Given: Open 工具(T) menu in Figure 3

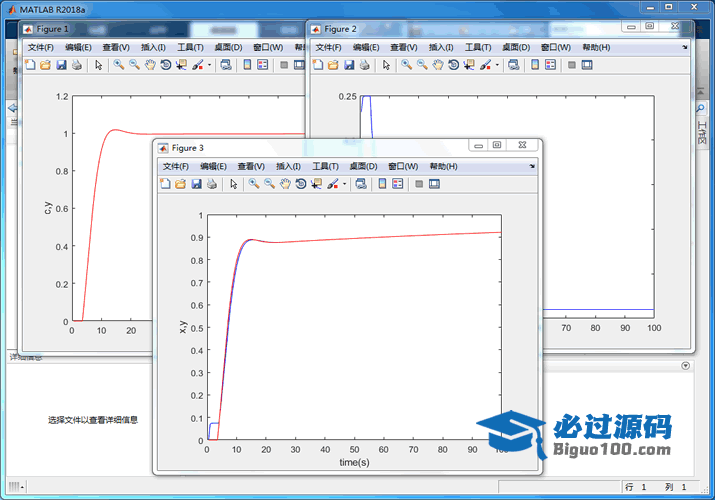Looking at the screenshot, I should [x=325, y=166].
